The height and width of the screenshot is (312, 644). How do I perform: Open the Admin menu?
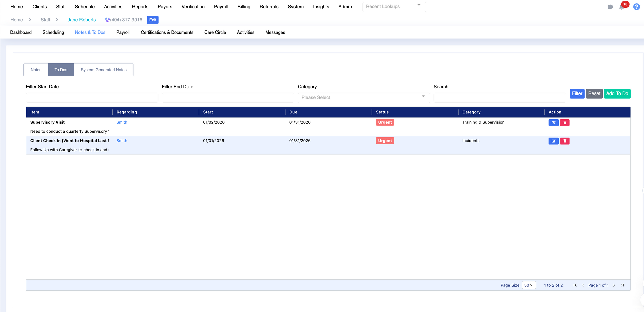[x=345, y=7]
